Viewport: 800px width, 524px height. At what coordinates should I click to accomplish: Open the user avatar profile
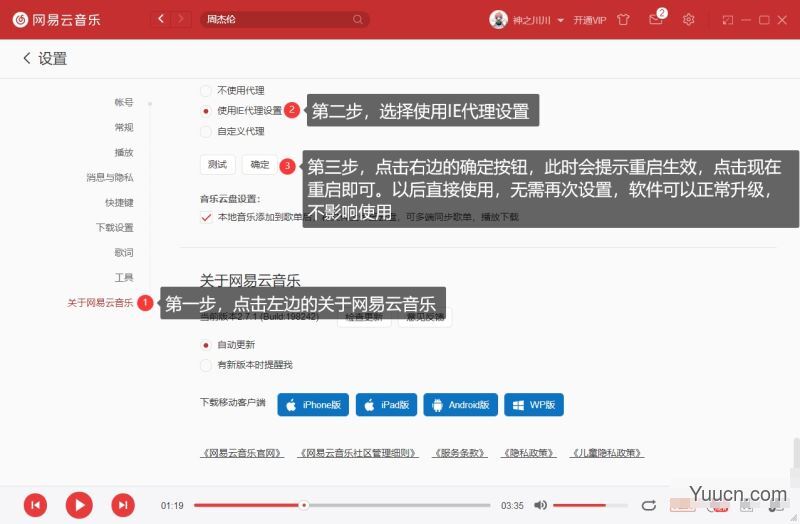(498, 19)
